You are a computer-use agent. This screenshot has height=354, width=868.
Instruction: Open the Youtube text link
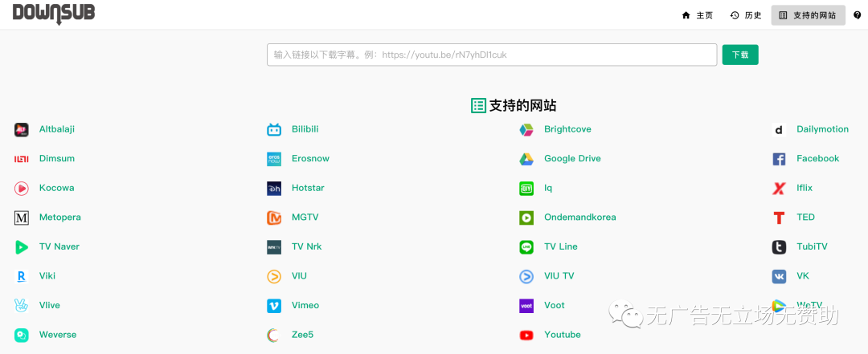[x=563, y=335]
